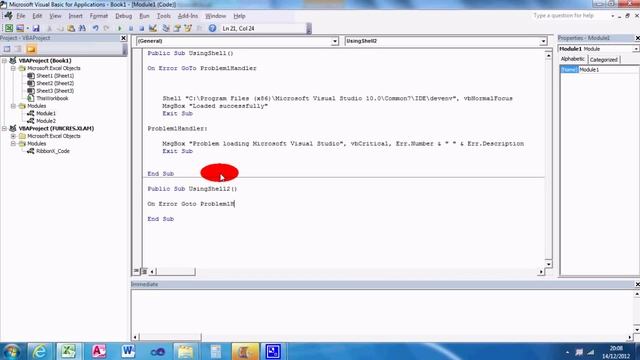Viewport: 640px width, 360px height.
Task: Open the File menu
Action: point(20,16)
